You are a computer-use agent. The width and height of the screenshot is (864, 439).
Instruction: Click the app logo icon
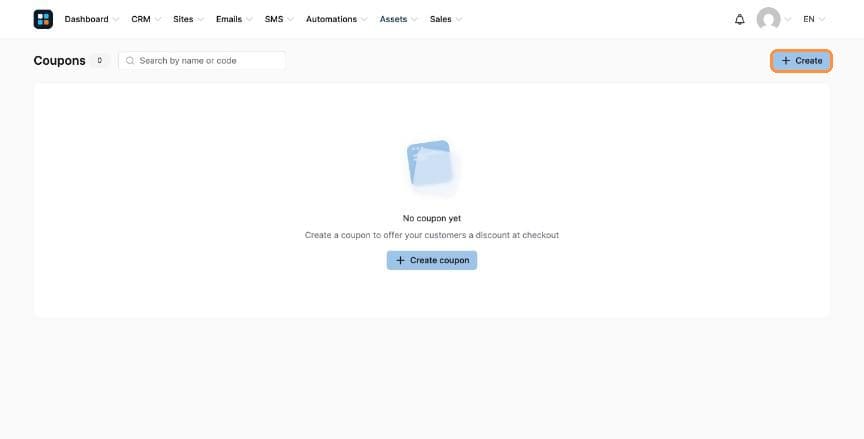click(x=43, y=19)
